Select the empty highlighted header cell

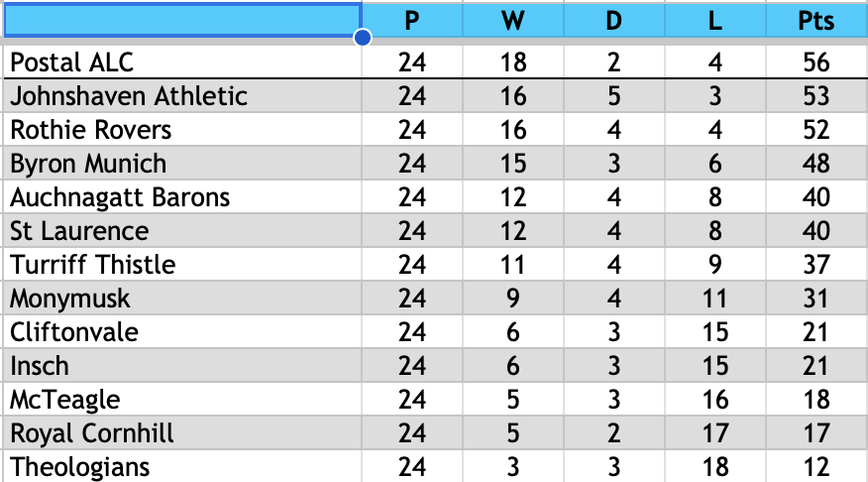point(182,21)
